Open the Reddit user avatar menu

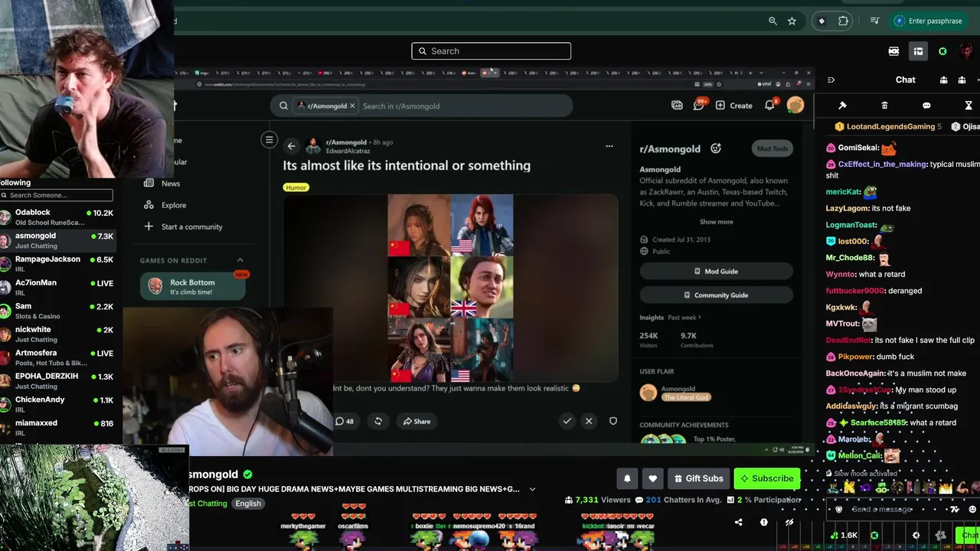(x=795, y=105)
